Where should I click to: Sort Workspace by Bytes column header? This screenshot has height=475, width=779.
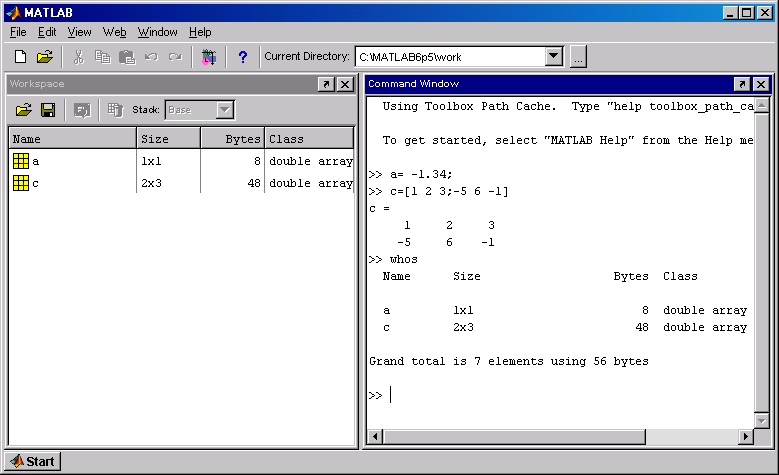[233, 139]
